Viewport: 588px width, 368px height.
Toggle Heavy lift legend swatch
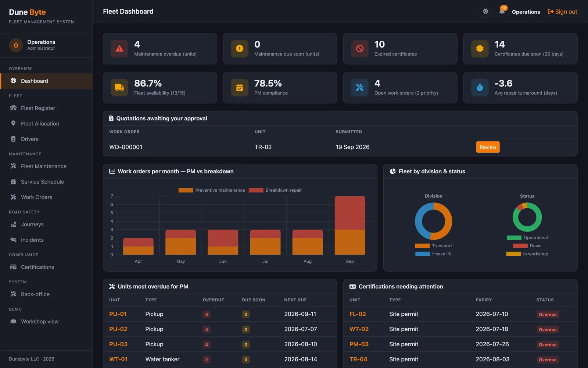click(x=422, y=254)
